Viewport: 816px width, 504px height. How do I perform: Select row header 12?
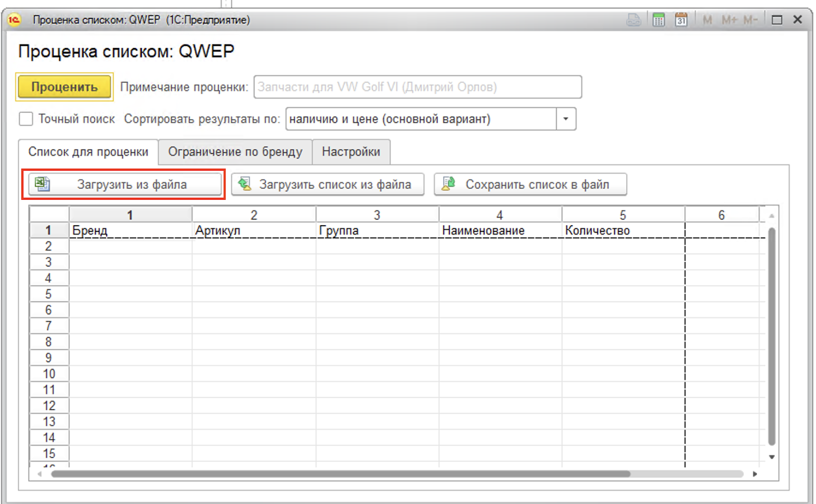coord(49,406)
